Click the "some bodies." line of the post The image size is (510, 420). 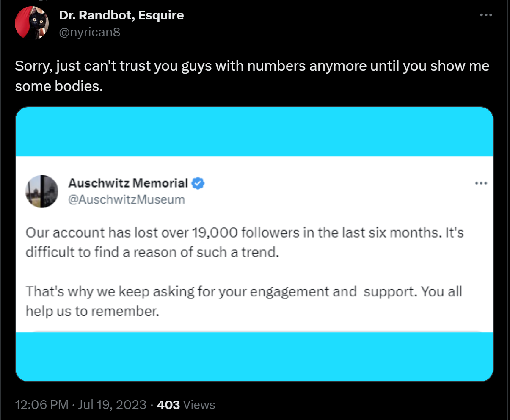tap(59, 86)
